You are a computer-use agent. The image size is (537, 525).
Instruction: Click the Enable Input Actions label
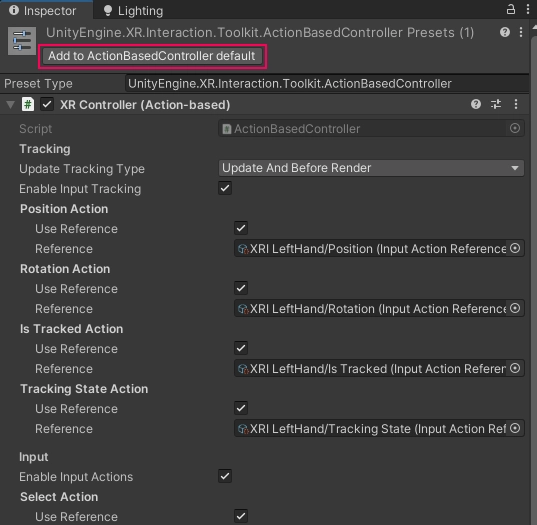pyautogui.click(x=76, y=477)
